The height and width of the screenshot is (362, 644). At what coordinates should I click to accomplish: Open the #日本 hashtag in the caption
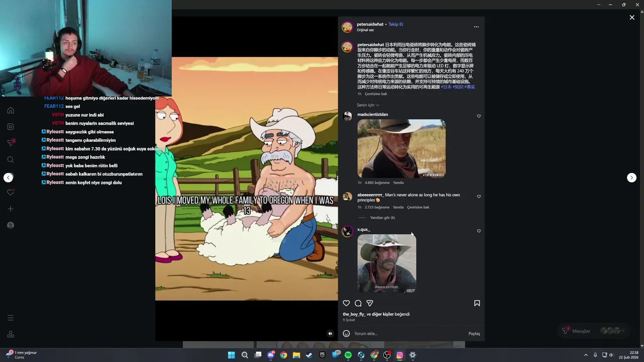coord(446,87)
